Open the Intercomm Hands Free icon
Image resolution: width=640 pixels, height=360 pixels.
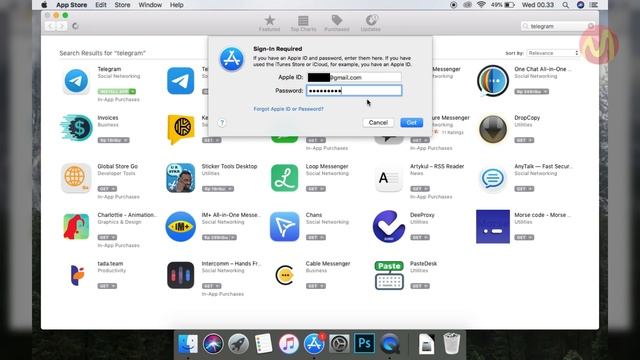pos(180,275)
